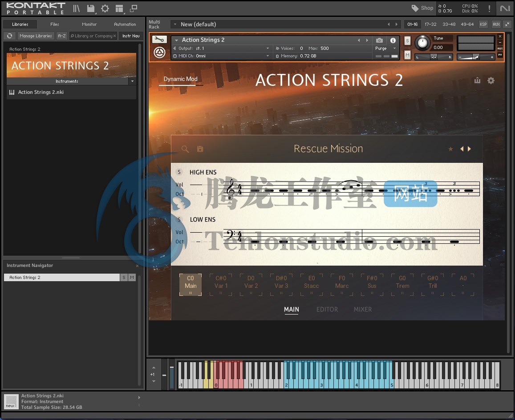Lower keyboard octave with the down arrow

[154, 381]
